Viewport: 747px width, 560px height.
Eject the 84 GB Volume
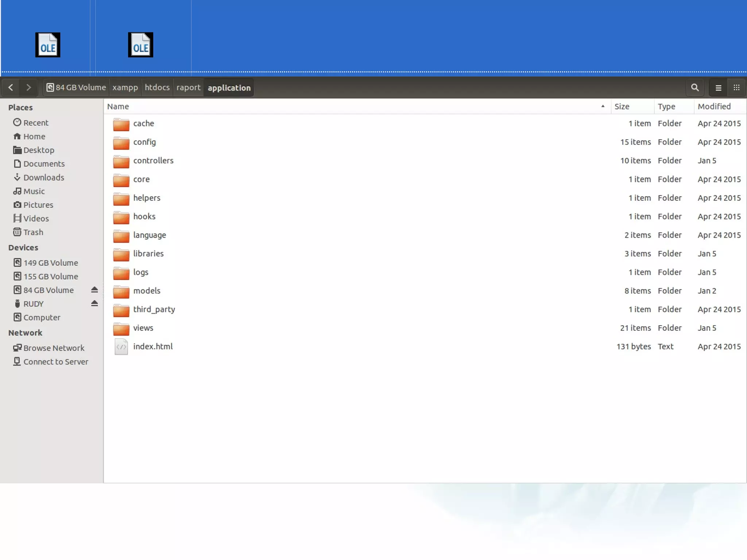click(x=94, y=290)
